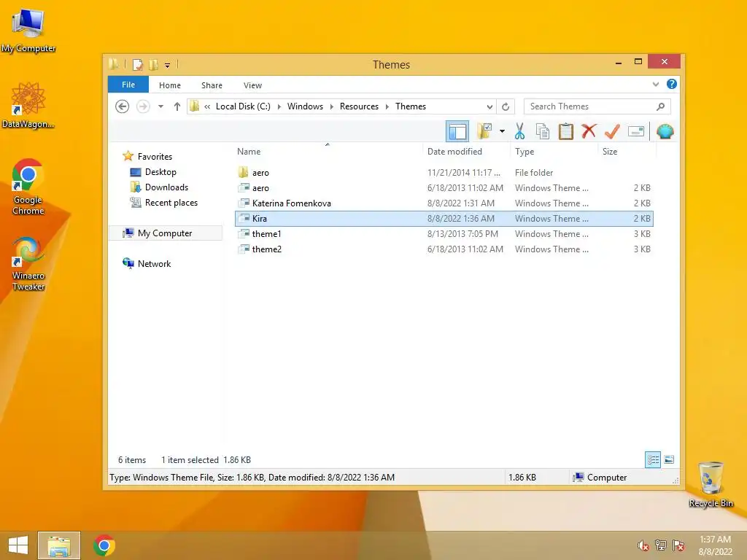
Task: Click the Rename toolbar icon
Action: tap(636, 131)
